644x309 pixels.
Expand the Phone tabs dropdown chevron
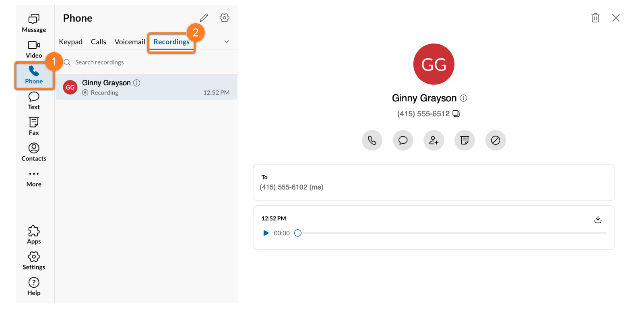pos(227,42)
